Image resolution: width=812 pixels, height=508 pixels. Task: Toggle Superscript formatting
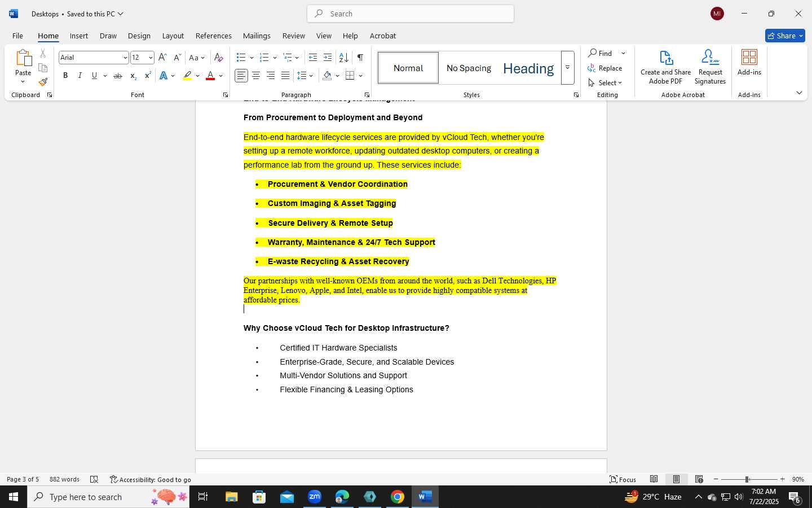click(x=148, y=76)
